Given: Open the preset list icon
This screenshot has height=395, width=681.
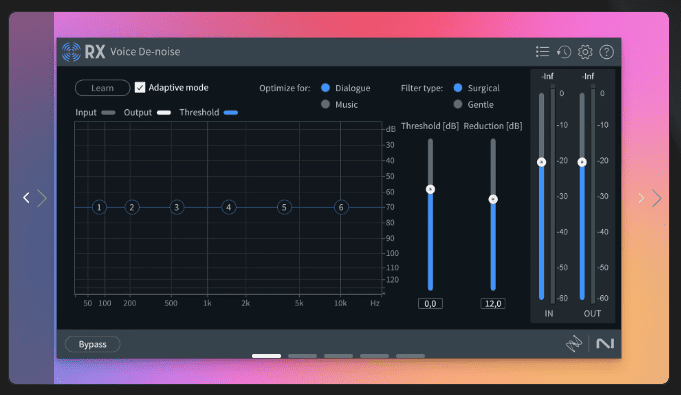Looking at the screenshot, I should pos(542,52).
